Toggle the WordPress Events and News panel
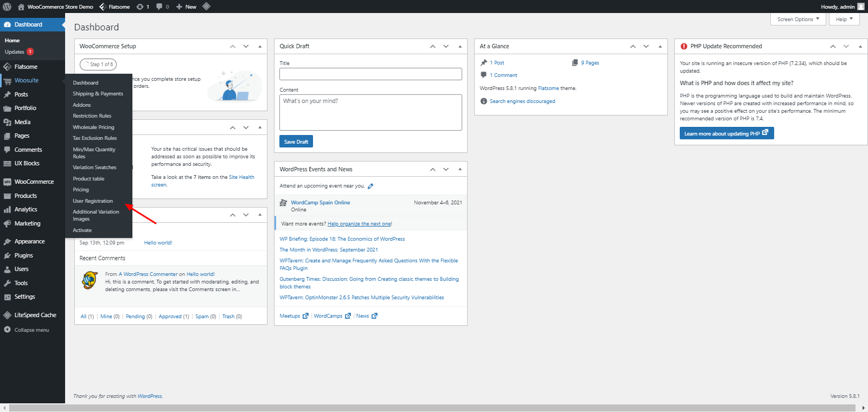 click(x=460, y=169)
